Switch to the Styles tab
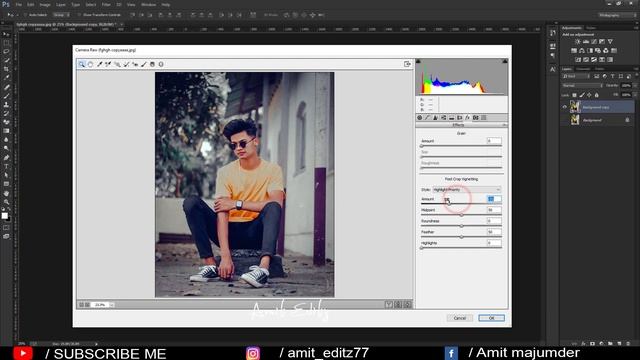Viewport: 640px width, 360px height. click(591, 28)
